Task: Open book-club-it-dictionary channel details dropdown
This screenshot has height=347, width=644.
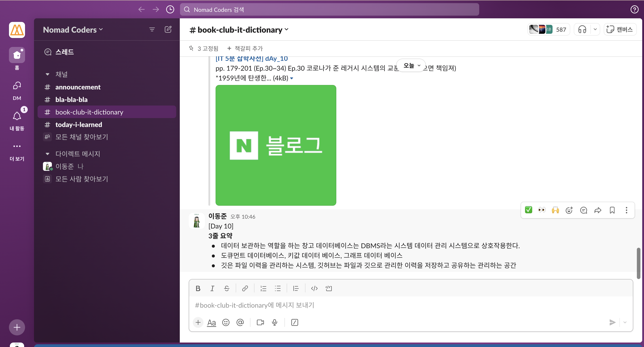Action: click(x=239, y=30)
